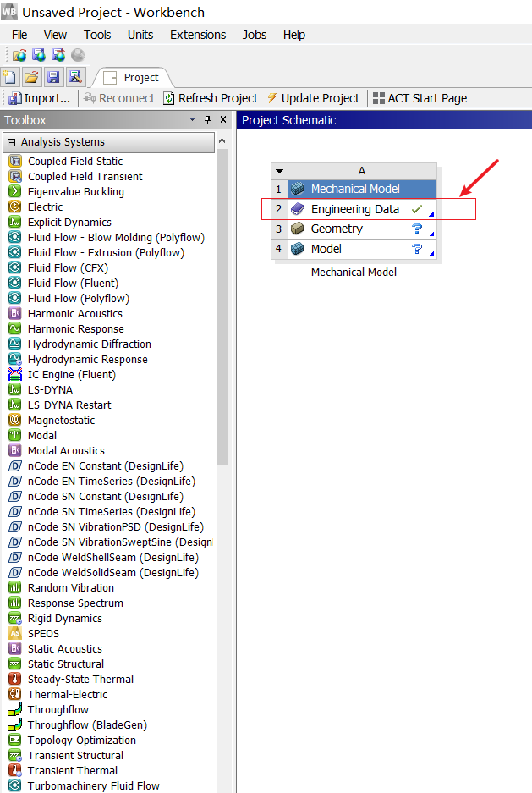Select the Mechanical Model title cell
Viewport: 532px width, 793px height.
tap(362, 189)
